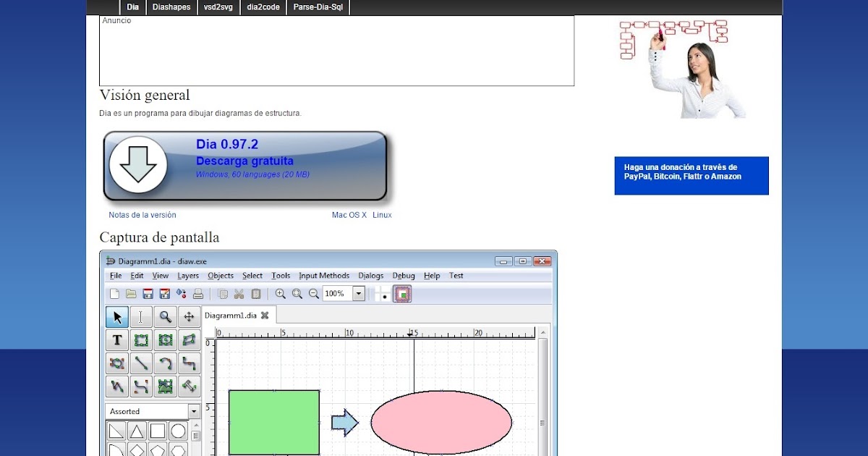The height and width of the screenshot is (456, 868).
Task: Switch to the Diagramm1.dia tab
Action: pos(230,316)
